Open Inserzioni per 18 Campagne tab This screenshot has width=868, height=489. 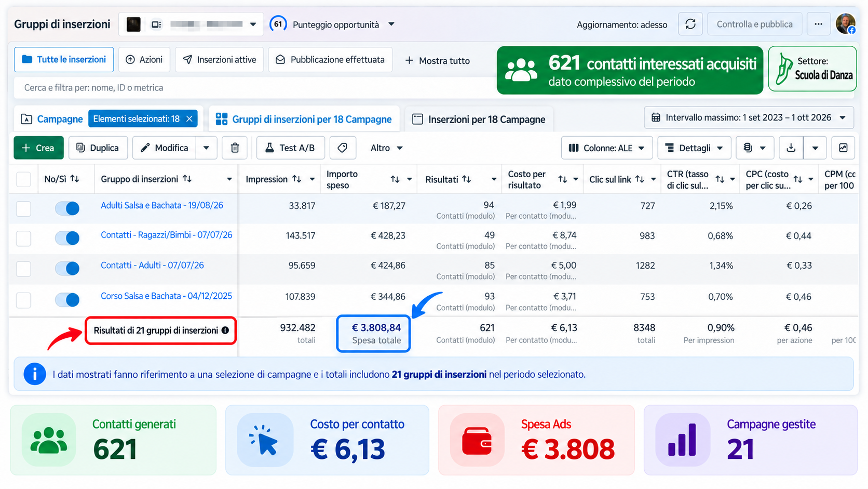[x=479, y=120]
